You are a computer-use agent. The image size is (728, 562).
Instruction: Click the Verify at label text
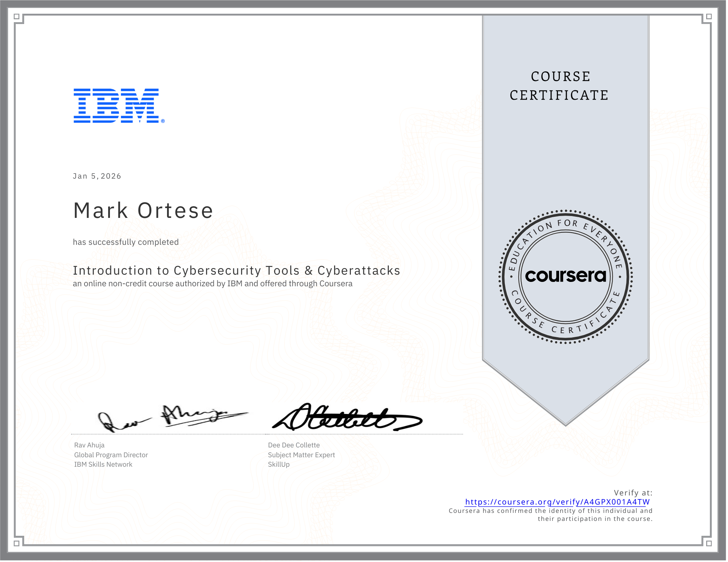(x=634, y=493)
